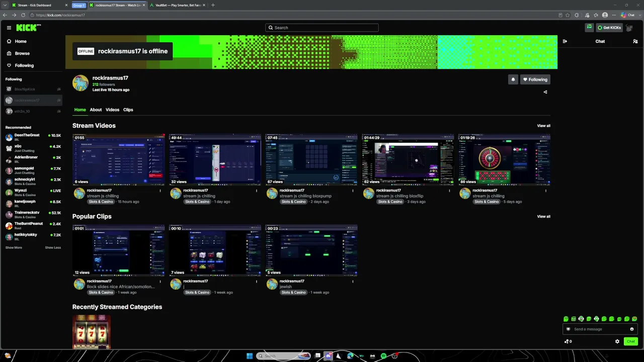Open the 01:55 stream video thumbnail
This screenshot has width=644, height=362.
coord(119,159)
